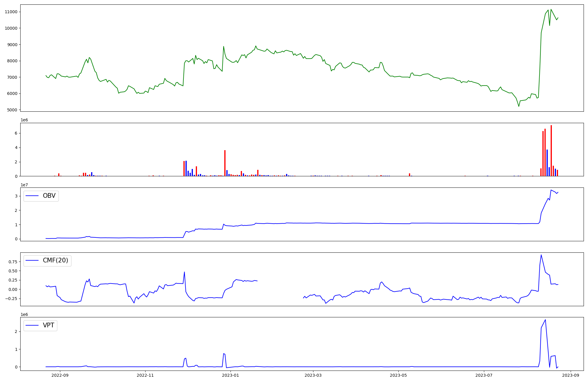The image size is (588, 382).
Task: Click the blue line swatch in VPT legend
Action: coord(32,325)
